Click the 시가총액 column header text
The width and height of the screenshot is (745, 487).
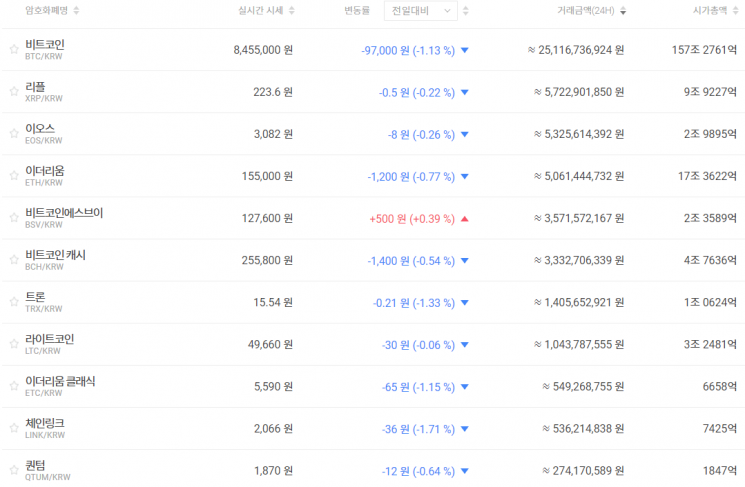(x=710, y=10)
